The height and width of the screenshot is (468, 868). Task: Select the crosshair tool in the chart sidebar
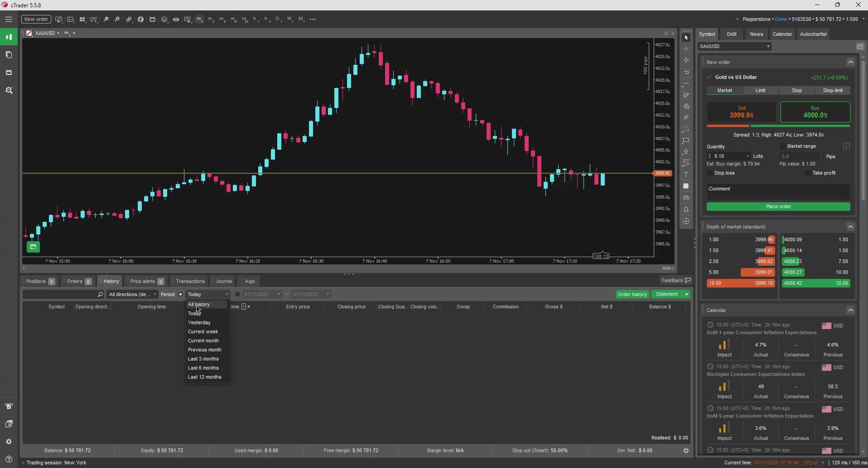686,49
